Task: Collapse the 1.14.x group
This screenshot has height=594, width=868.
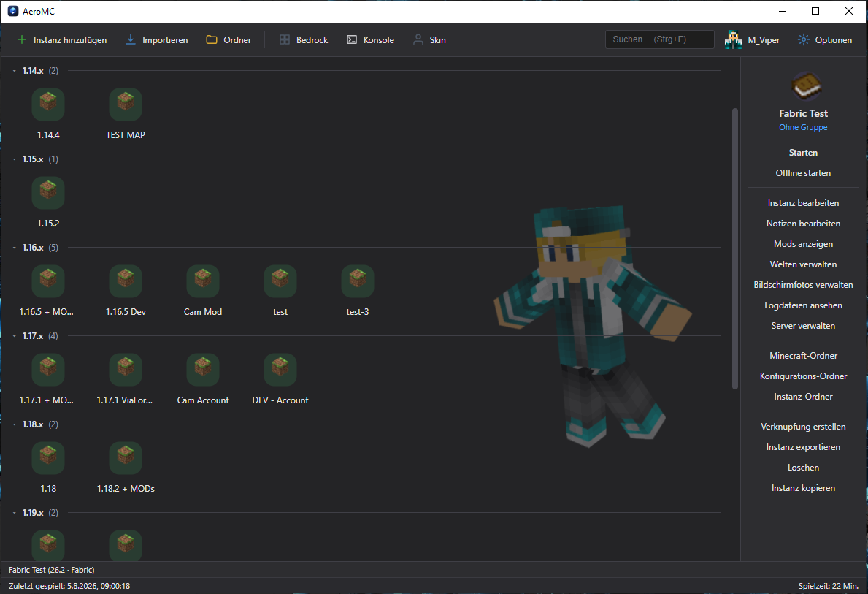Action: point(15,71)
